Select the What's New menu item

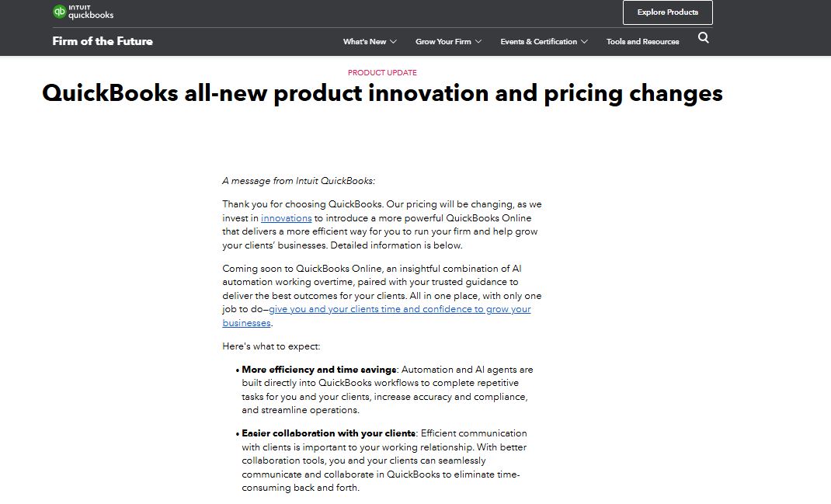click(365, 42)
